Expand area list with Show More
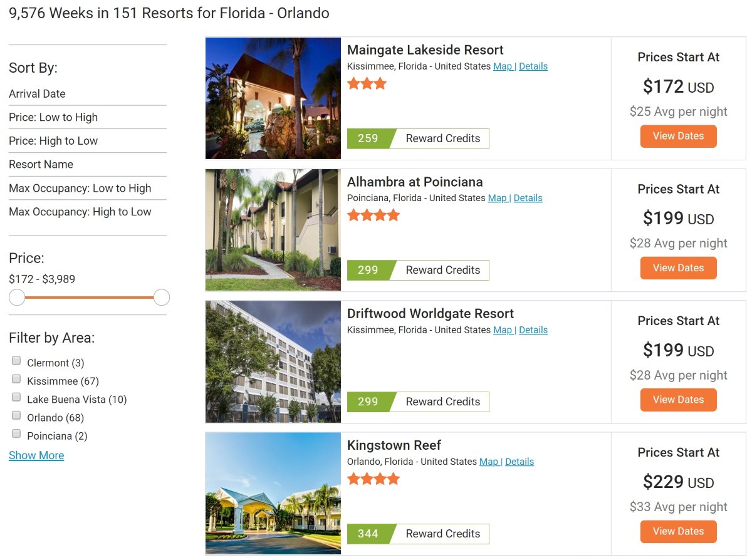The width and height of the screenshot is (752, 560). 36,455
